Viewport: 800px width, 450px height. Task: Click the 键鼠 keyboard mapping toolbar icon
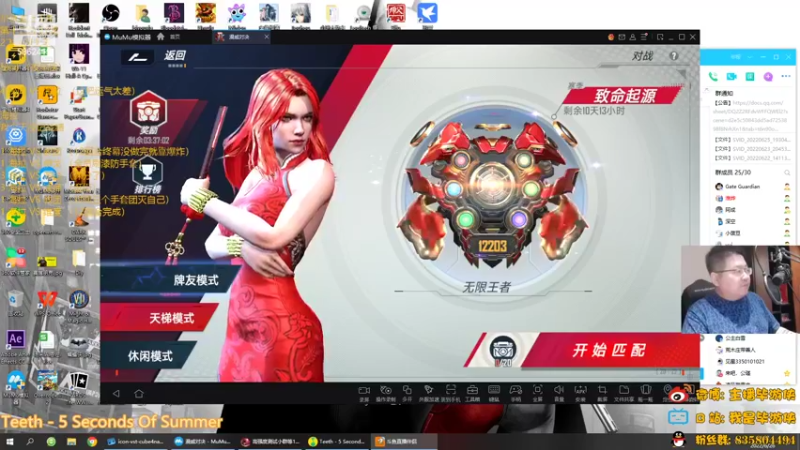pos(494,393)
